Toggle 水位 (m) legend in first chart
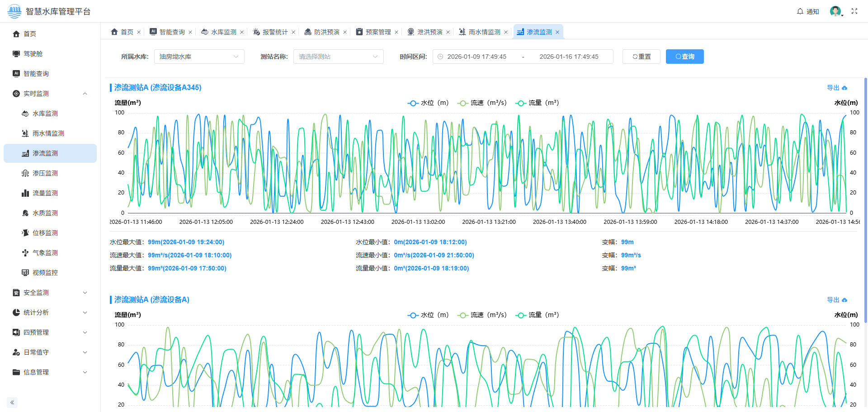The height and width of the screenshot is (412, 868). 428,103
